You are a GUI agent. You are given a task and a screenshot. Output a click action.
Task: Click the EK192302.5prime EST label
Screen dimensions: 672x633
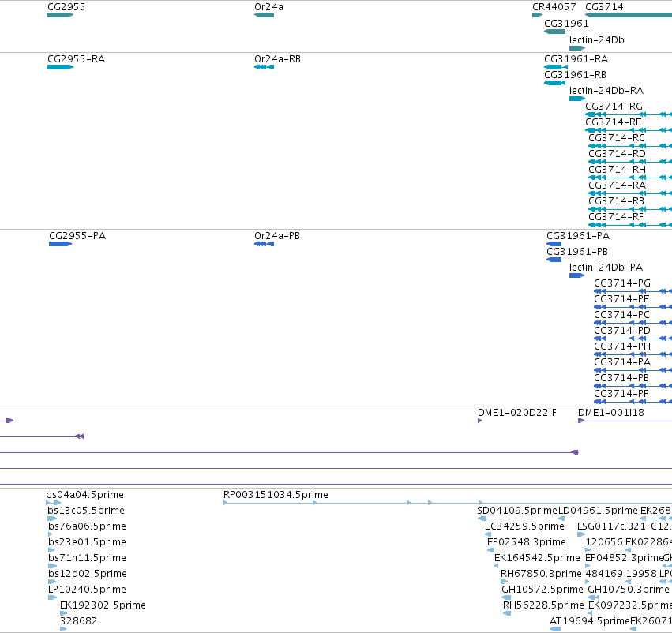click(x=103, y=606)
